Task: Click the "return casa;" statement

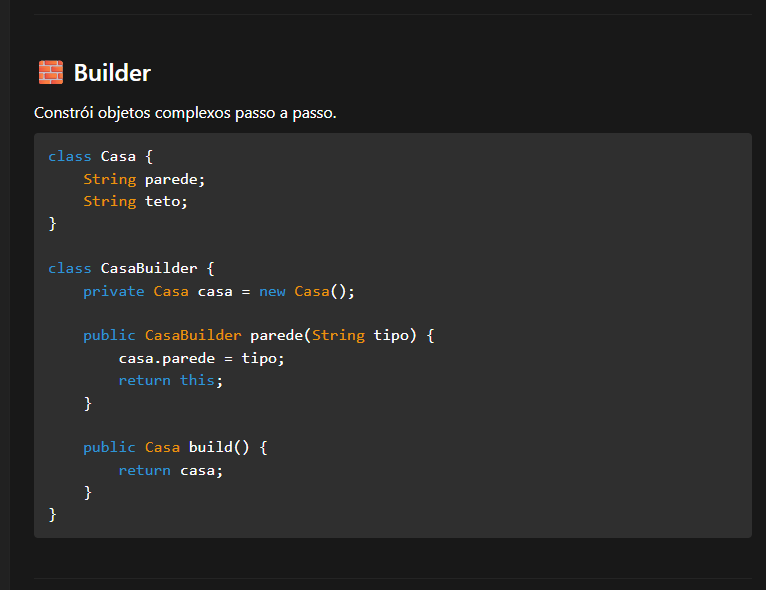Action: pos(170,470)
